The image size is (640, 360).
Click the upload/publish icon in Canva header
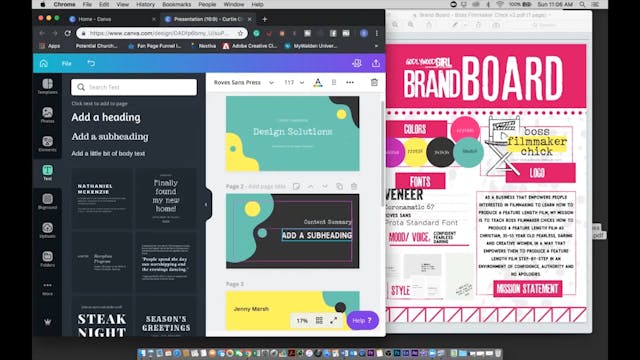tap(376, 63)
